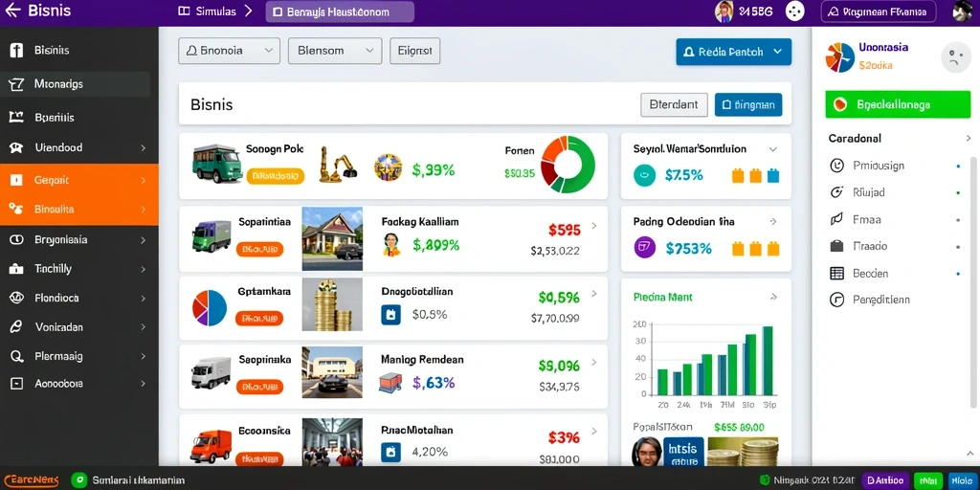Open the Bnonoia dropdown
Viewport: 980px width, 490px height.
point(229,52)
